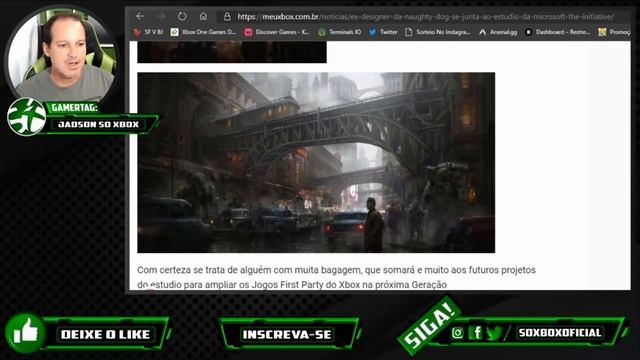
Task: Click the SIGA! diagonal badge
Action: click(429, 325)
